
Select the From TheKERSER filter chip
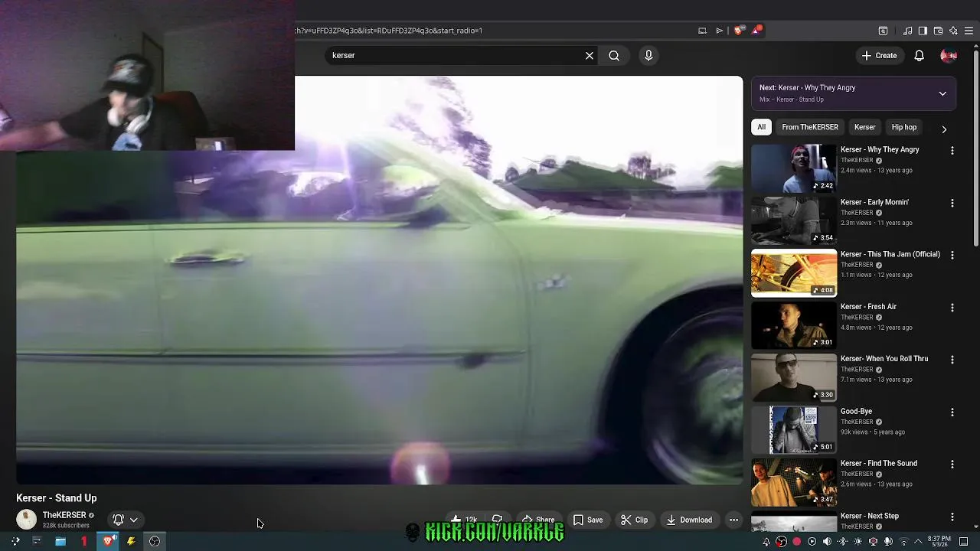(x=810, y=127)
